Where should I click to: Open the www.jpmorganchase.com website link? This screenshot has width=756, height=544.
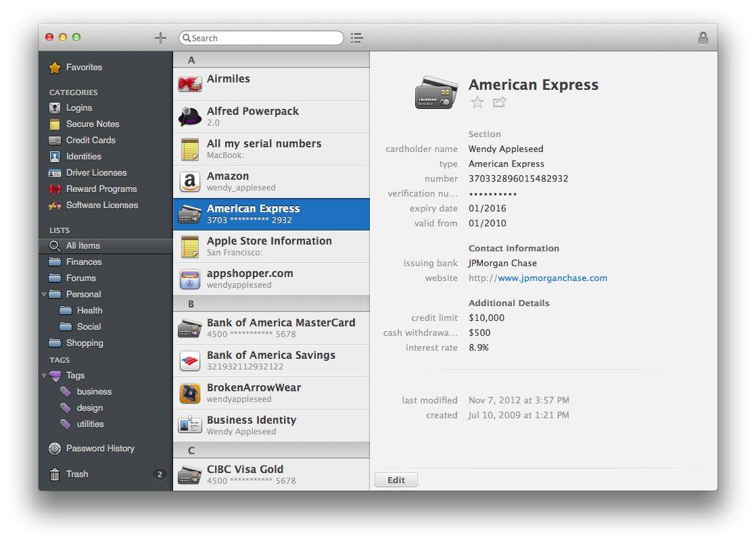[552, 278]
